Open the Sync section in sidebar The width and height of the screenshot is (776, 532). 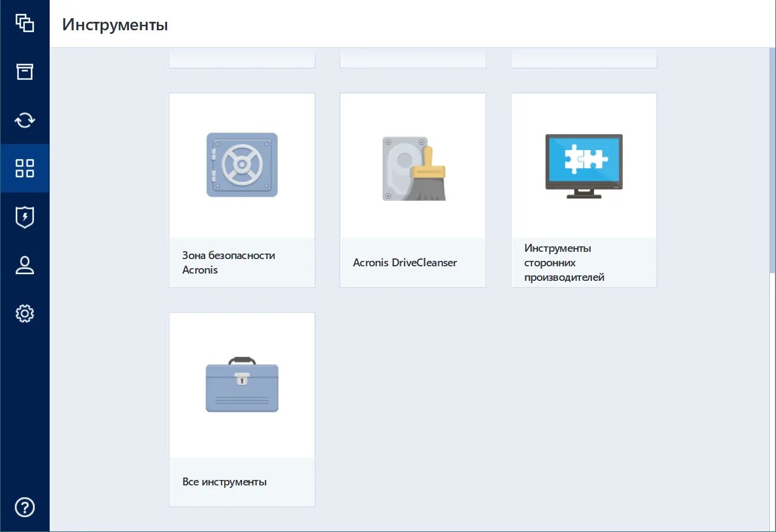coord(25,120)
